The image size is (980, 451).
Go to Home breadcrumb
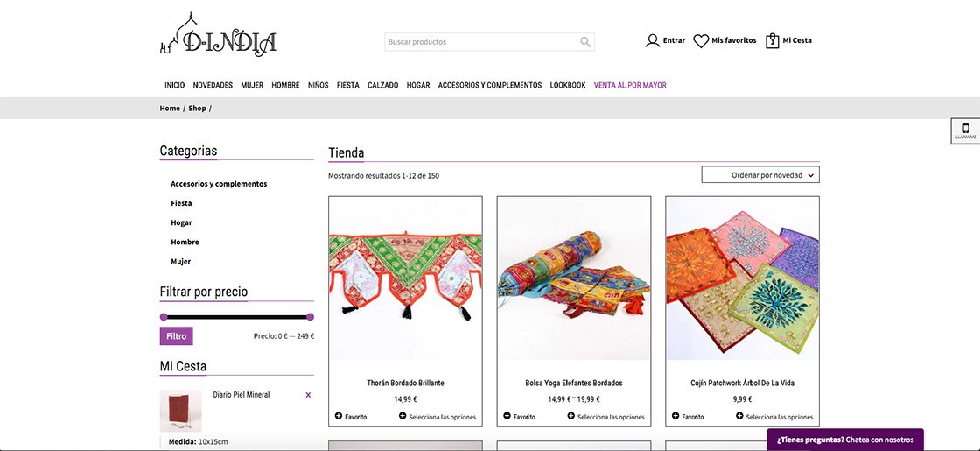click(x=170, y=109)
